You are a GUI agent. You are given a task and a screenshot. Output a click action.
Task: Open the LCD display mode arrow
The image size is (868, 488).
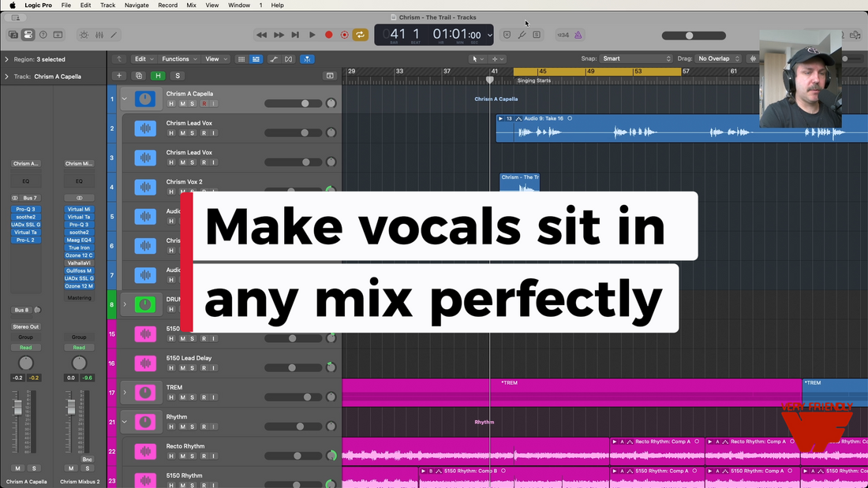tap(489, 35)
